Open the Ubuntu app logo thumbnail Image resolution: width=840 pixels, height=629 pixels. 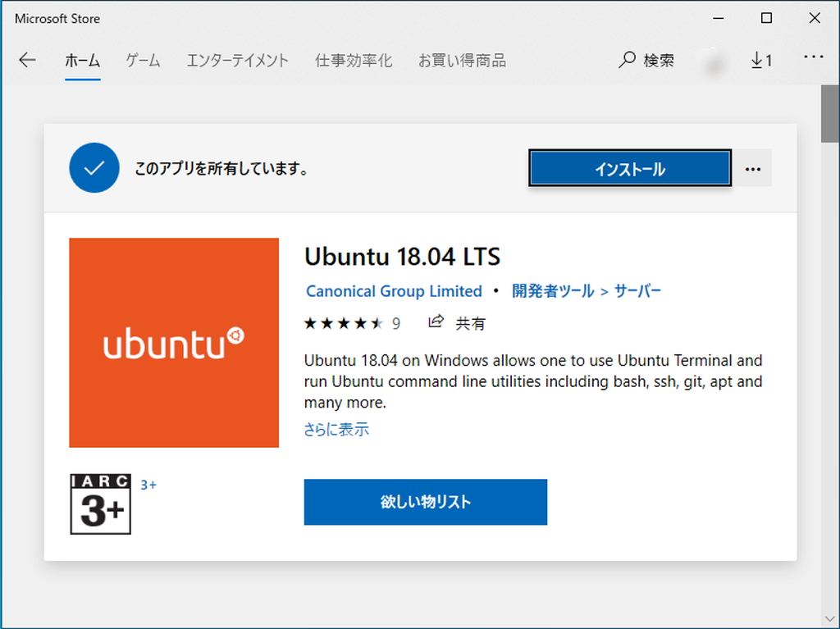[x=174, y=342]
